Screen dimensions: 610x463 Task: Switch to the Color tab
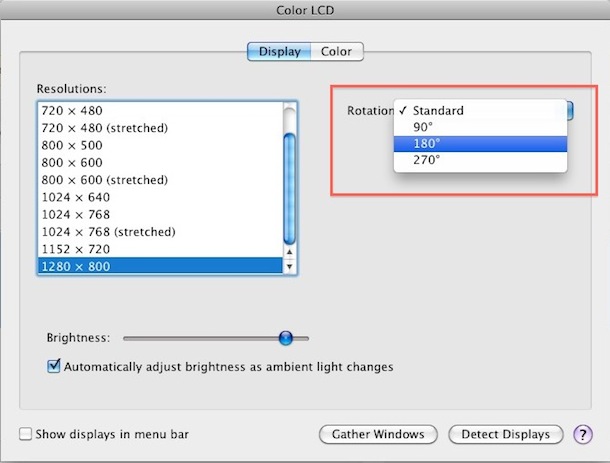click(337, 52)
